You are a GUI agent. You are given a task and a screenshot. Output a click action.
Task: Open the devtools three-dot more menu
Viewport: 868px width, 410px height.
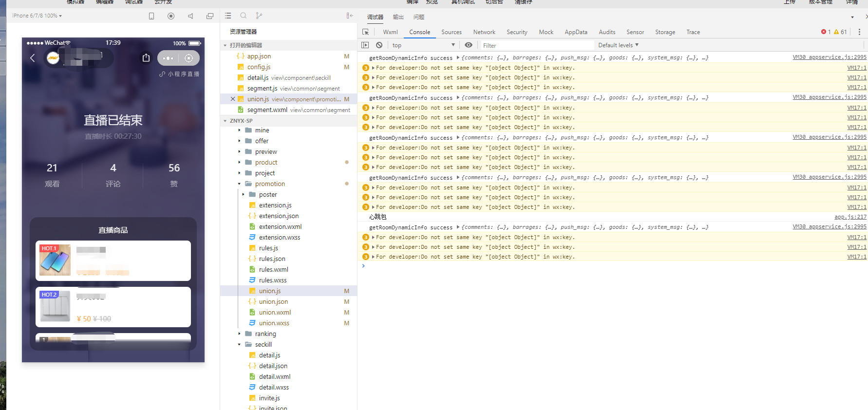pos(859,32)
